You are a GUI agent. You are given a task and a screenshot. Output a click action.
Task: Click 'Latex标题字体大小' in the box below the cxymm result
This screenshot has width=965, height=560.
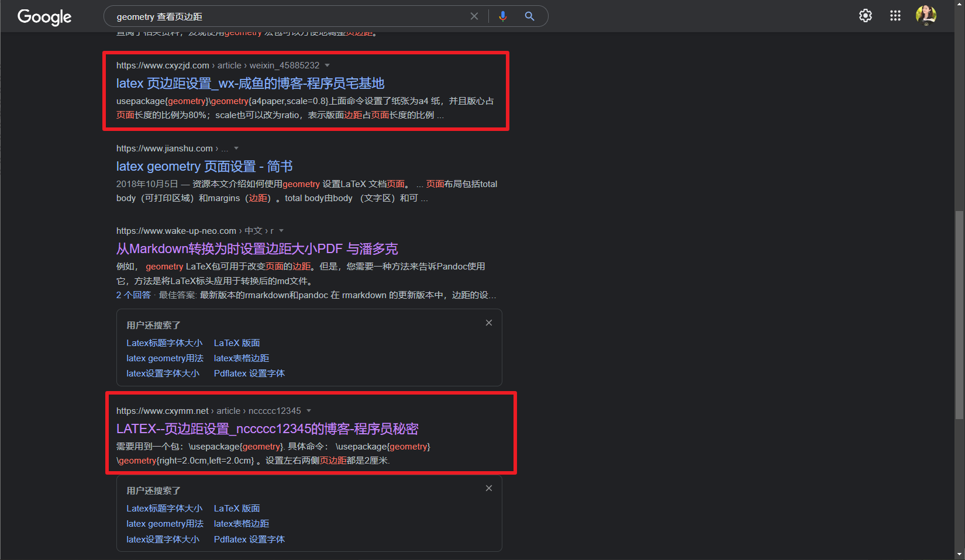(x=164, y=509)
